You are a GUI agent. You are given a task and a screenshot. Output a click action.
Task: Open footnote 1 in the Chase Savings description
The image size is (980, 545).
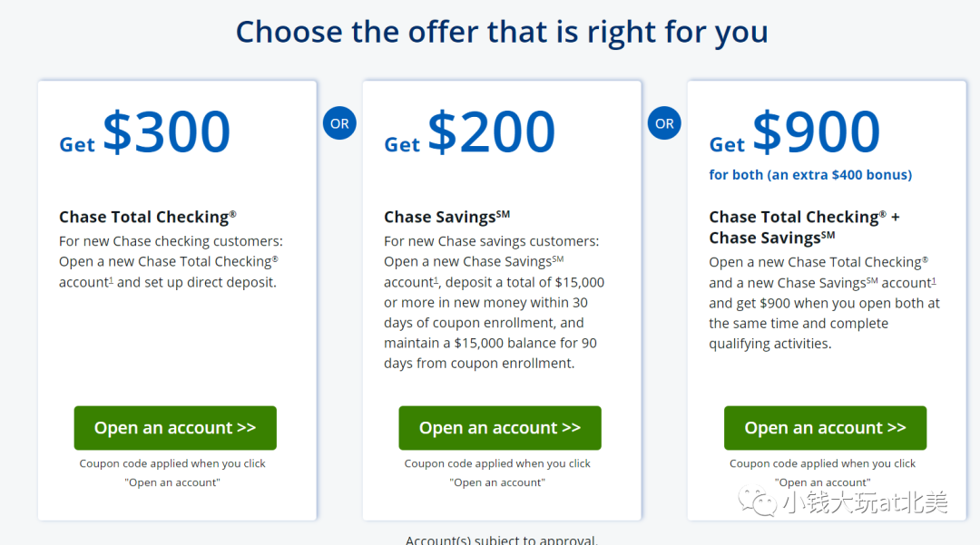[x=436, y=280]
